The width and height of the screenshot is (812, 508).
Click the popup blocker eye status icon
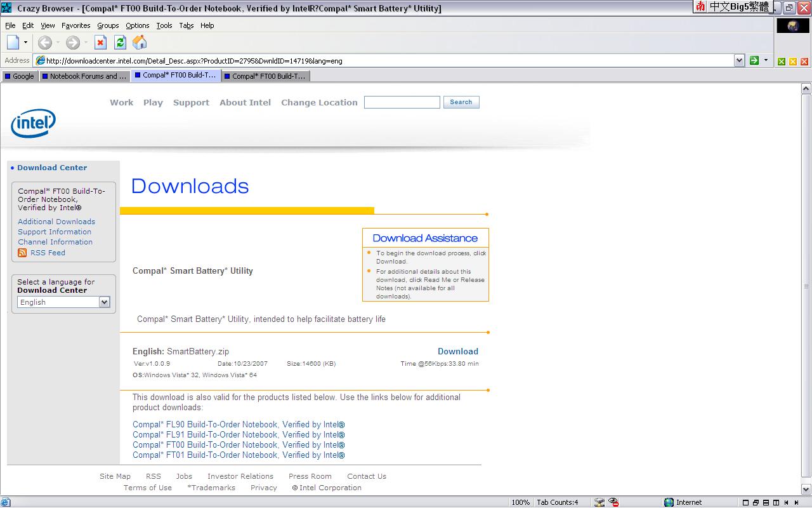click(613, 502)
